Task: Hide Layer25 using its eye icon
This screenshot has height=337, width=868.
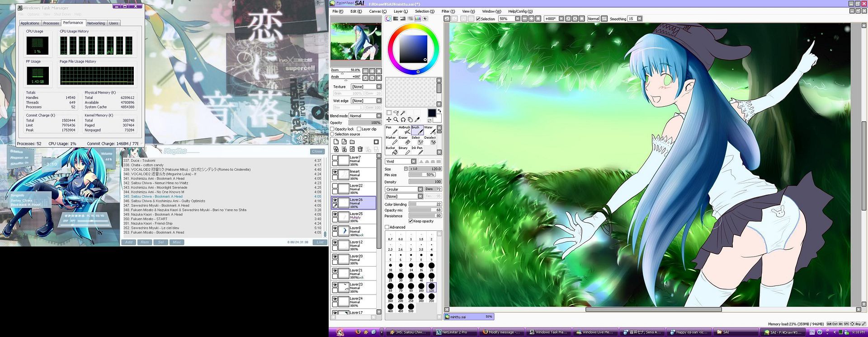Action: (335, 214)
